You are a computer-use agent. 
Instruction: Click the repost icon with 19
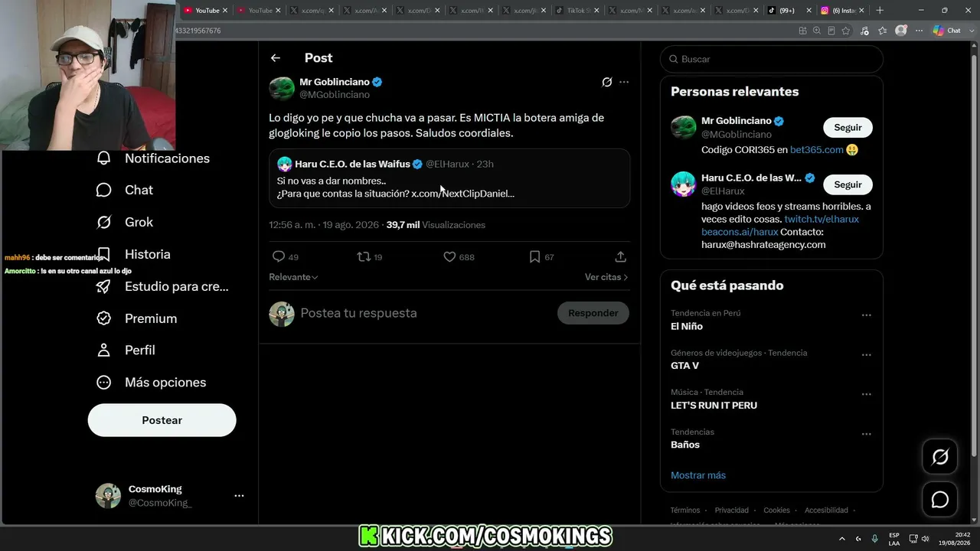364,257
